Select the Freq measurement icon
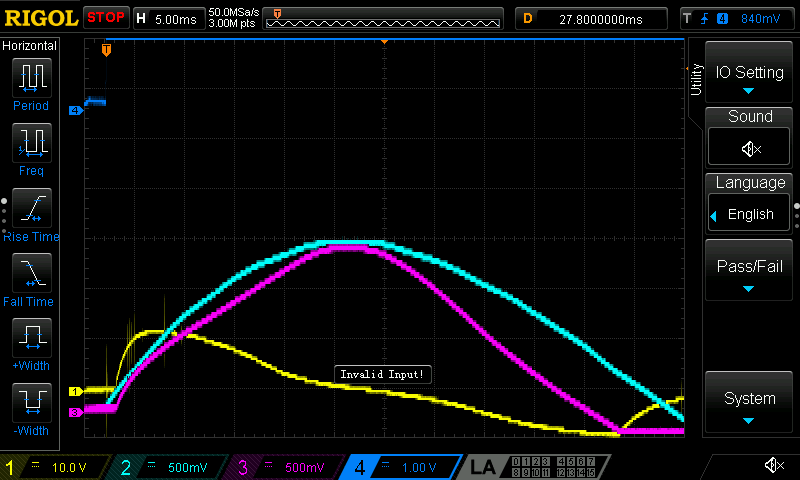The width and height of the screenshot is (800, 480). [30, 142]
